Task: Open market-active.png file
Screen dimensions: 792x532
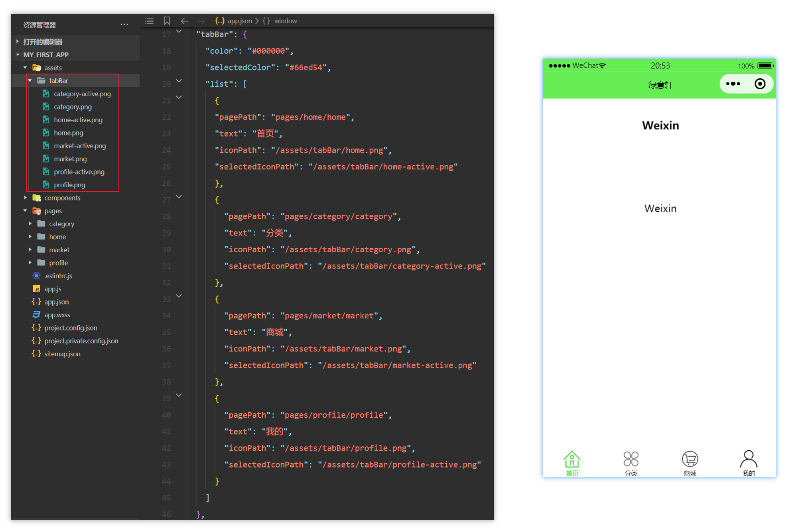Action: 80,146
